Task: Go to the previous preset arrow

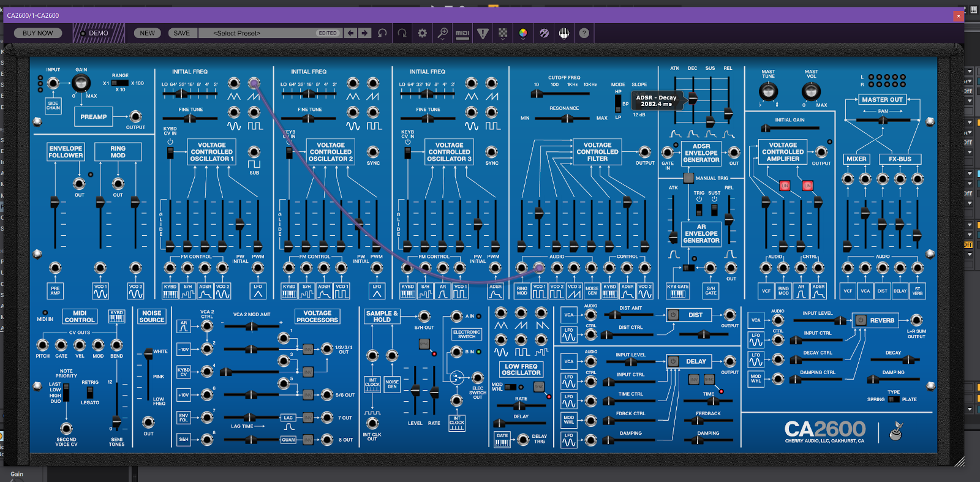Action: (350, 33)
